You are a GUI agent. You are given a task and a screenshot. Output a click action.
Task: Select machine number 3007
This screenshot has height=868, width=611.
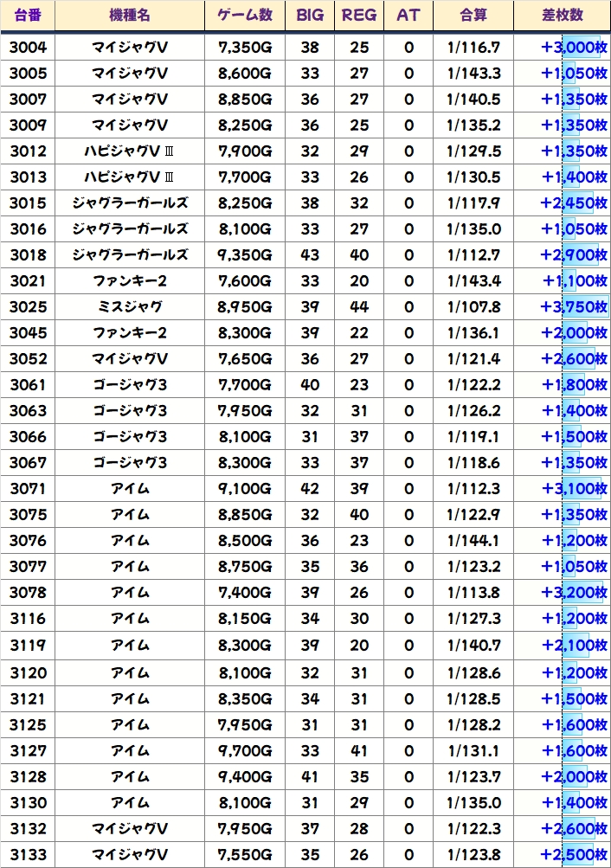28,100
